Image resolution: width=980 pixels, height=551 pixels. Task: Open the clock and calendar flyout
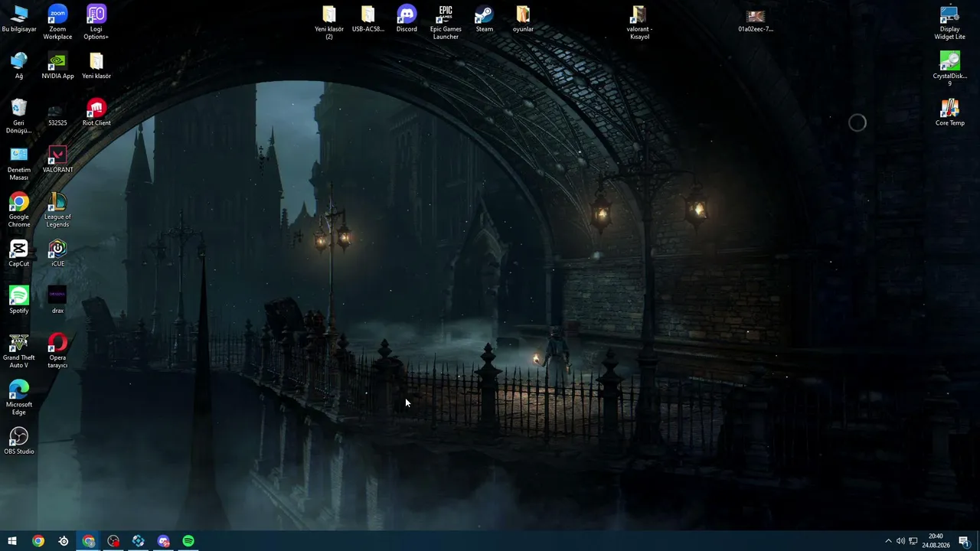pyautogui.click(x=936, y=541)
